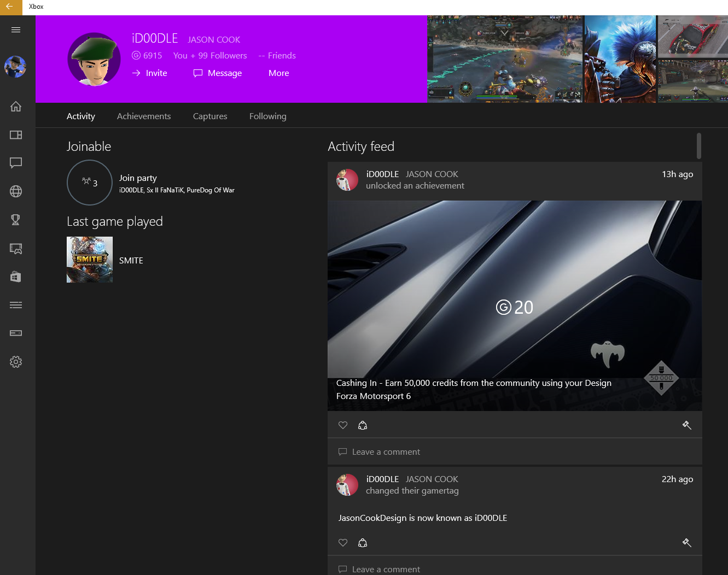
Task: Open the Forza achievement image
Action: pyautogui.click(x=515, y=306)
